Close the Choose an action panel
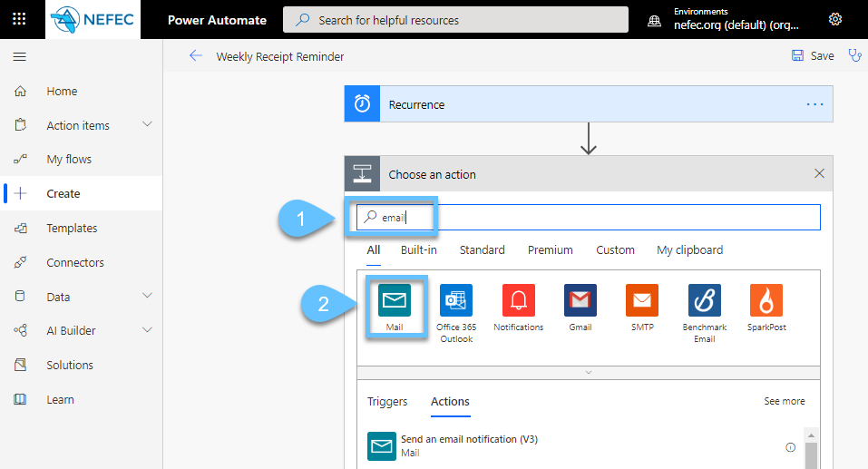 click(x=819, y=173)
